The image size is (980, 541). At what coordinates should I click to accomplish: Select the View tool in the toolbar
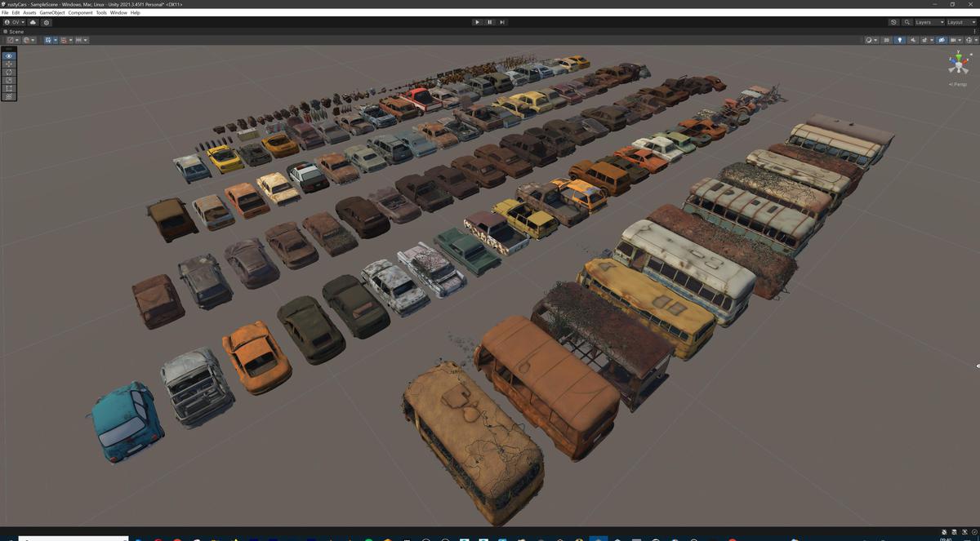click(x=7, y=55)
